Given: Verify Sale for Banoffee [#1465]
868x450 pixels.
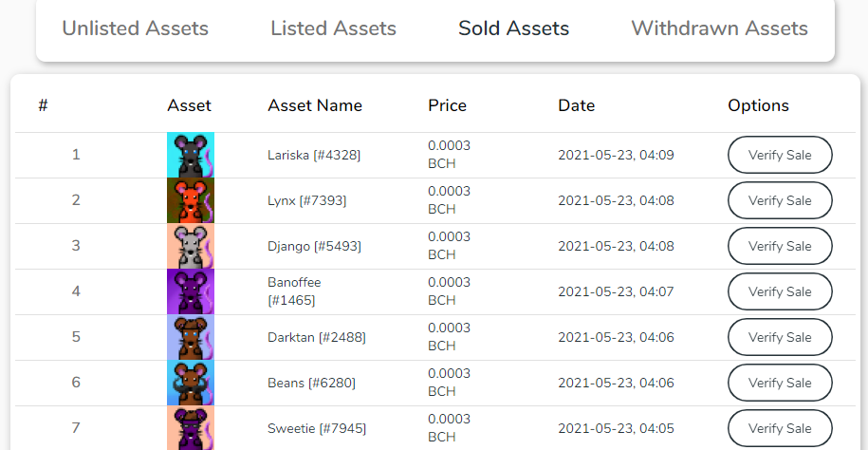Looking at the screenshot, I should 780,291.
